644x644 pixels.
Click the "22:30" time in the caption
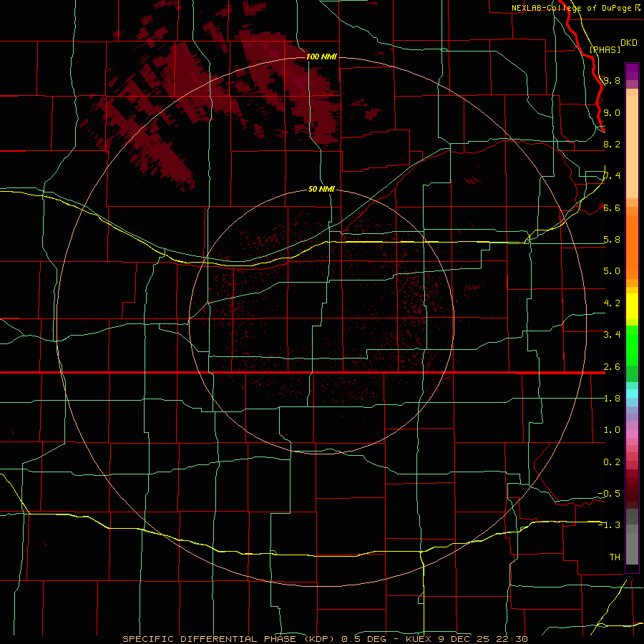point(511,639)
